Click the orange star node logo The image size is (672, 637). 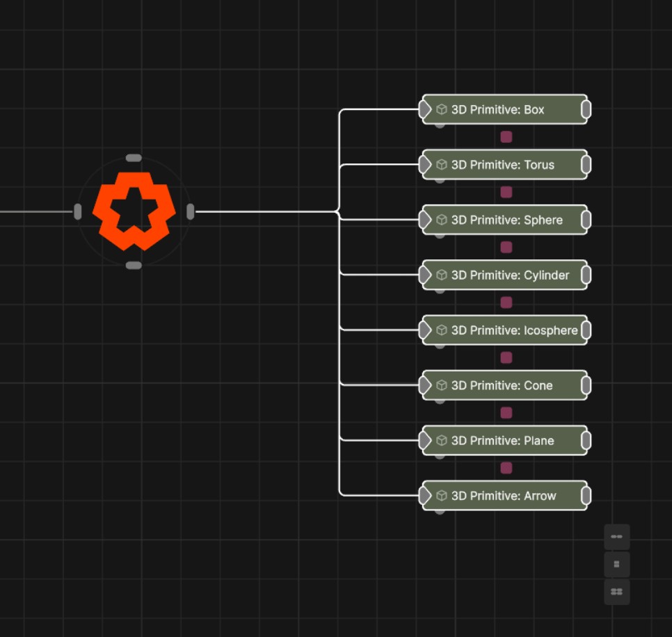pyautogui.click(x=134, y=211)
